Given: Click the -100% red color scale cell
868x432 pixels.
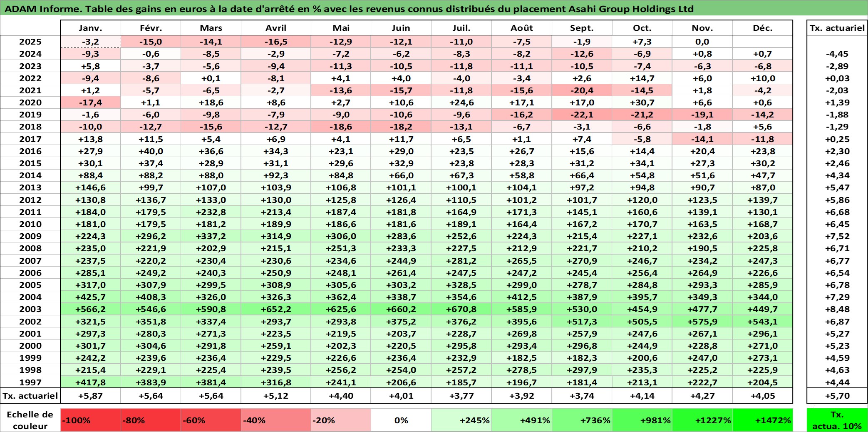Looking at the screenshot, I should tap(91, 420).
